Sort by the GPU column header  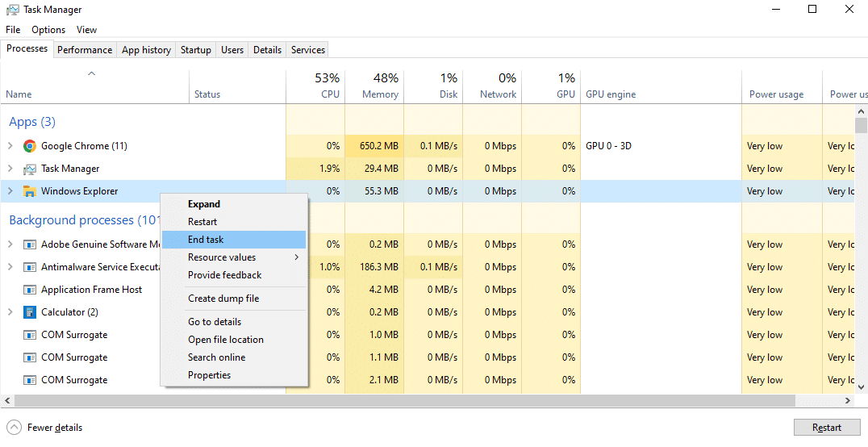point(551,87)
